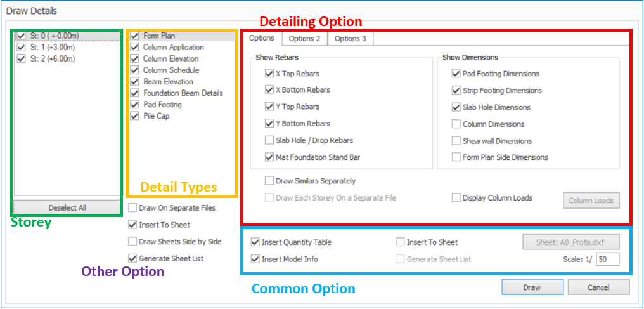The width and height of the screenshot is (644, 309).
Task: Click the Deselect All button
Action: pyautogui.click(x=67, y=207)
